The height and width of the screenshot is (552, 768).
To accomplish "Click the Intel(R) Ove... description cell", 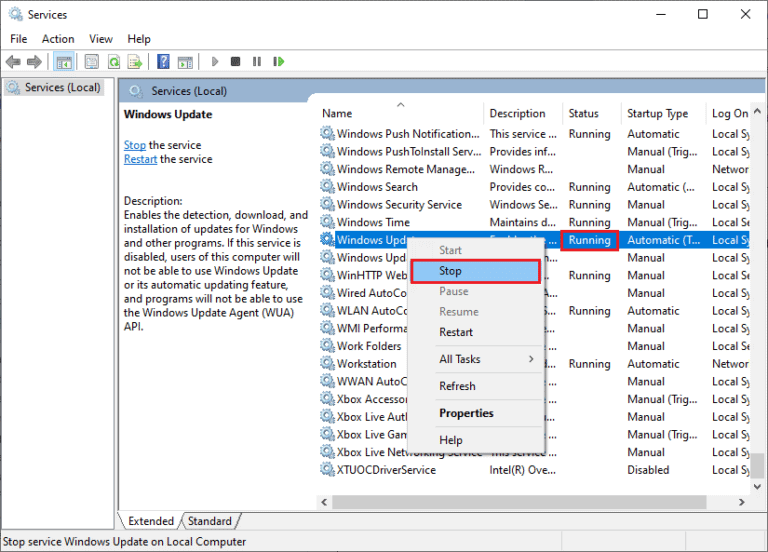I will point(522,470).
